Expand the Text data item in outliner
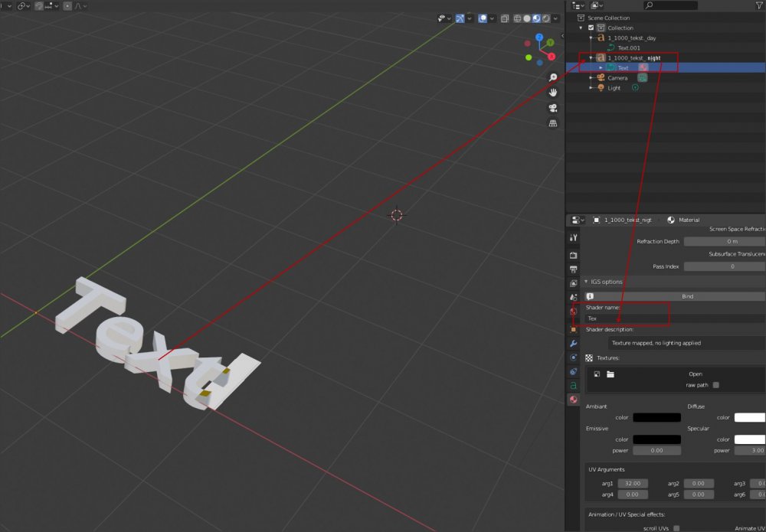The height and width of the screenshot is (532, 766). click(601, 67)
